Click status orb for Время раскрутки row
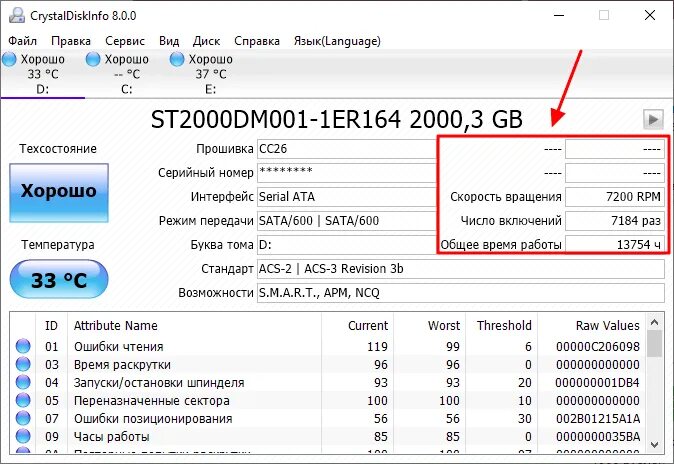 (x=23, y=364)
